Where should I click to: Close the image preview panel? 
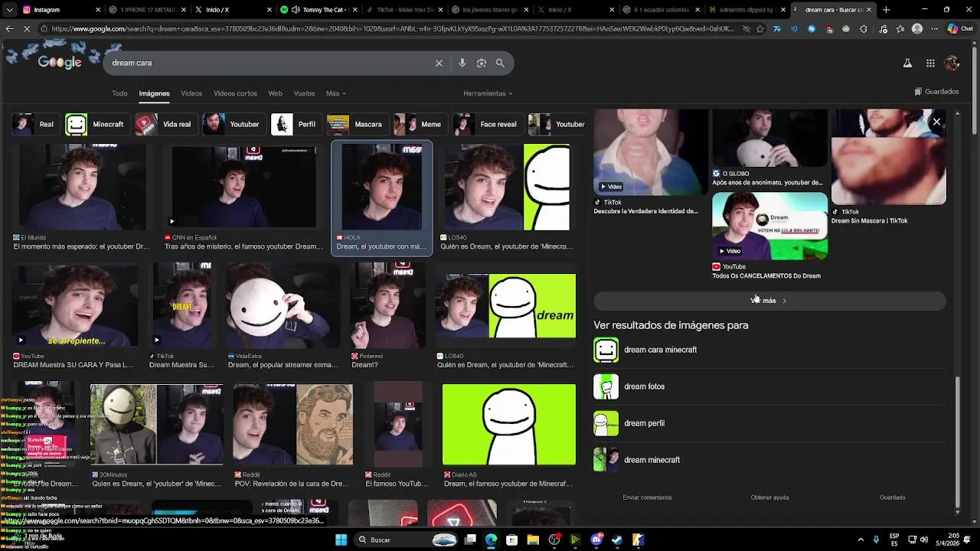(x=936, y=122)
